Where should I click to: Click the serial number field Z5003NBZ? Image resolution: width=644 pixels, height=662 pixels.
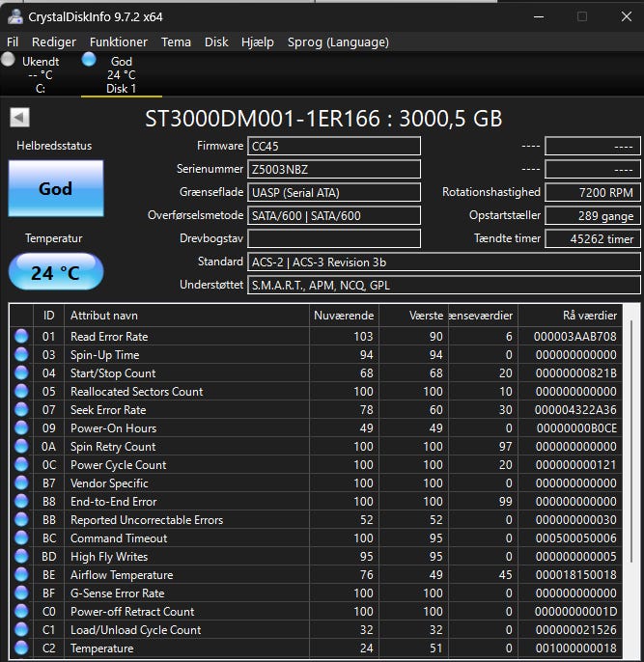point(334,169)
